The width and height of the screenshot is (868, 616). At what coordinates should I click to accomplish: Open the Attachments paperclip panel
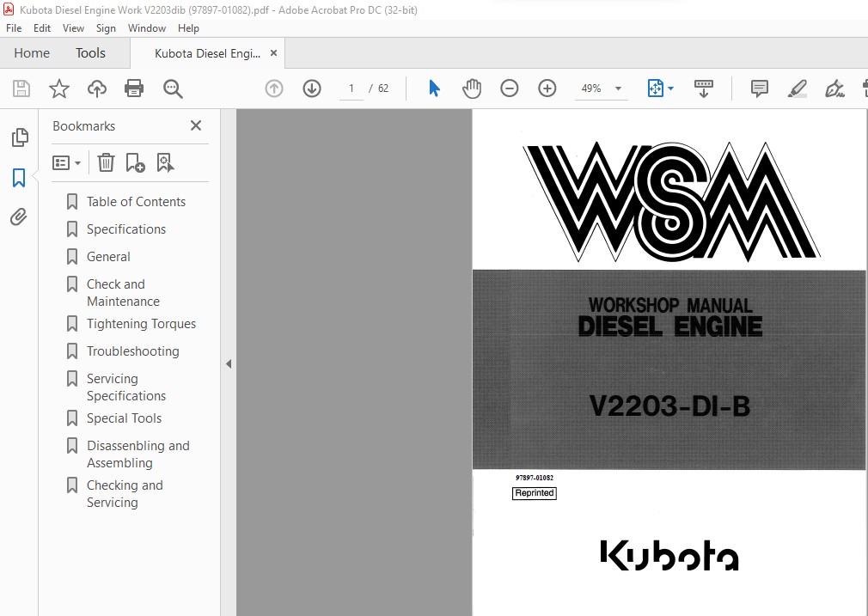point(19,217)
